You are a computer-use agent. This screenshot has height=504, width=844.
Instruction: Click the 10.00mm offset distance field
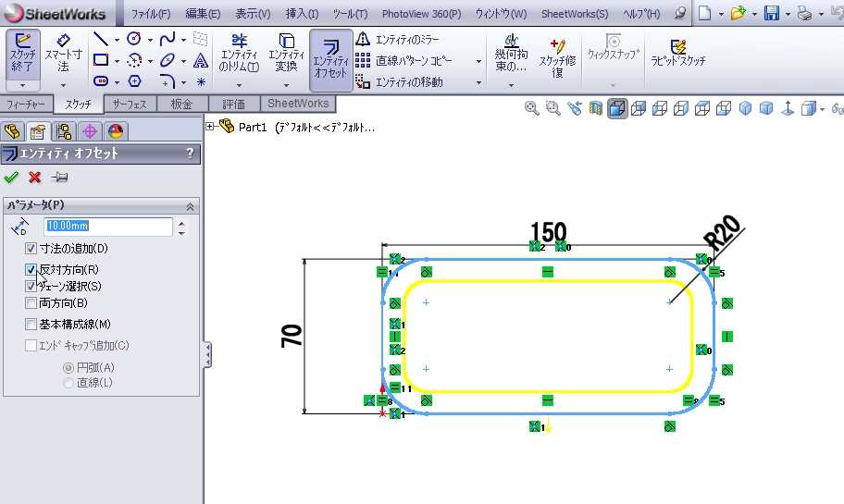coord(107,226)
